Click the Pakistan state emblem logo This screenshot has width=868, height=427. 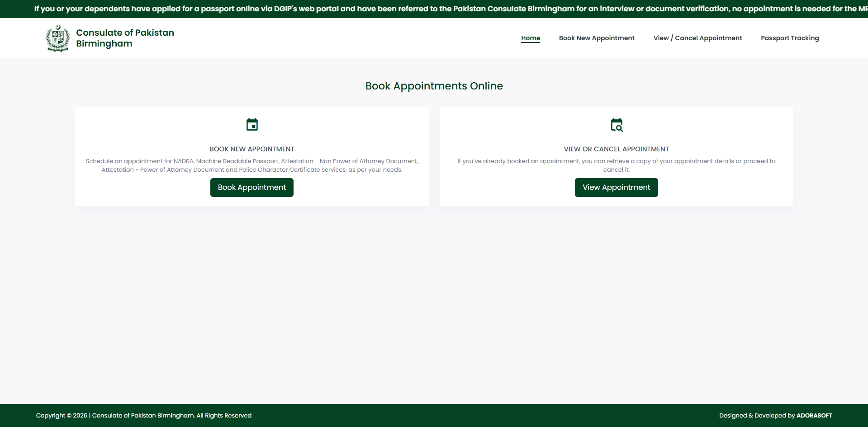click(58, 38)
